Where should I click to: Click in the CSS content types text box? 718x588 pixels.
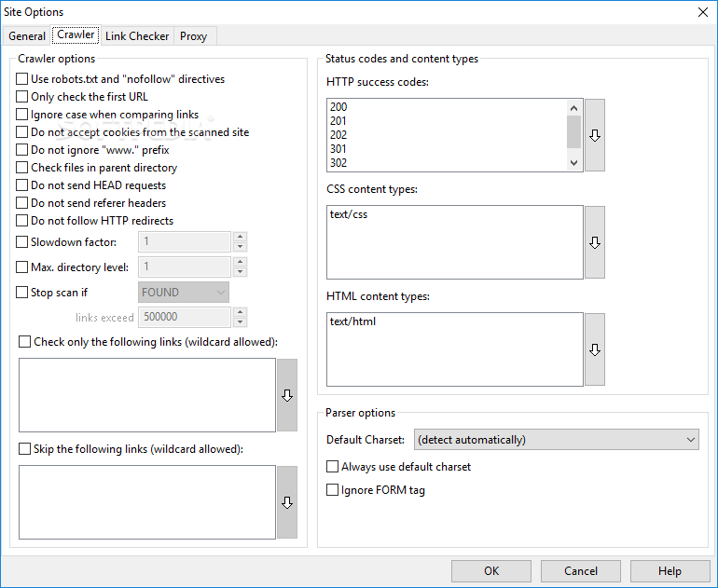coord(455,242)
